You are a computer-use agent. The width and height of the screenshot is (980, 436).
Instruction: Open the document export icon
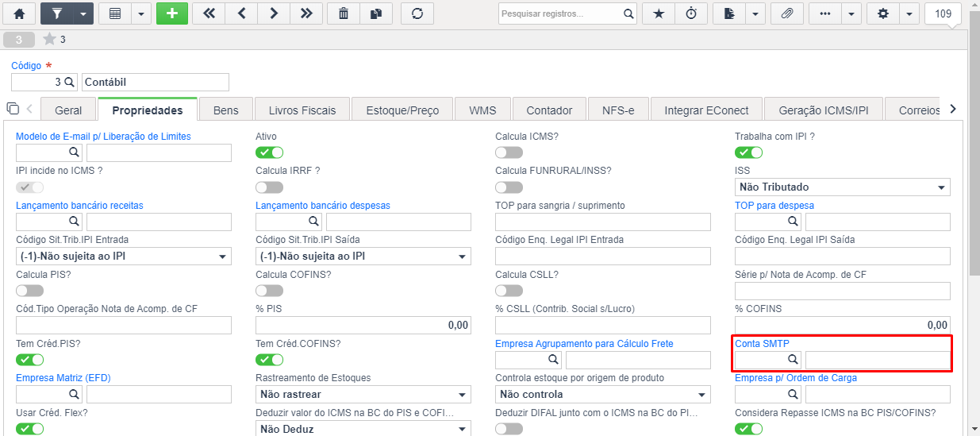(729, 14)
